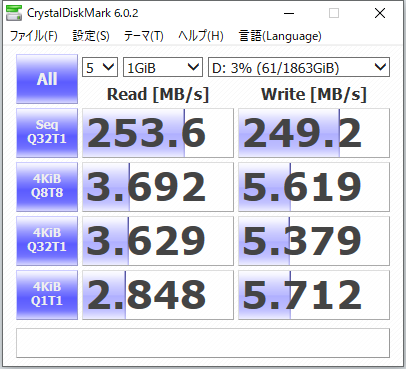Select the 4KiB Q32T1 read value 3.629
Screen dimensions: 406x369
pyautogui.click(x=158, y=241)
